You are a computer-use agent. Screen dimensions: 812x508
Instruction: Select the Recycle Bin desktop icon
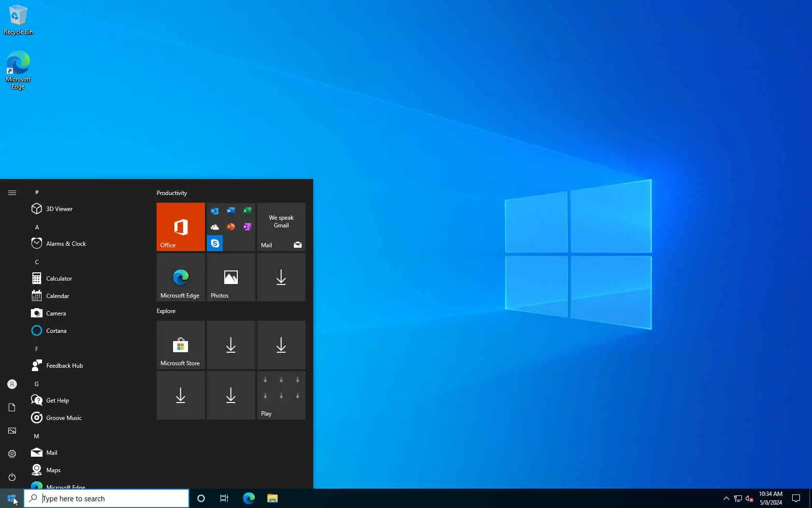tap(18, 20)
